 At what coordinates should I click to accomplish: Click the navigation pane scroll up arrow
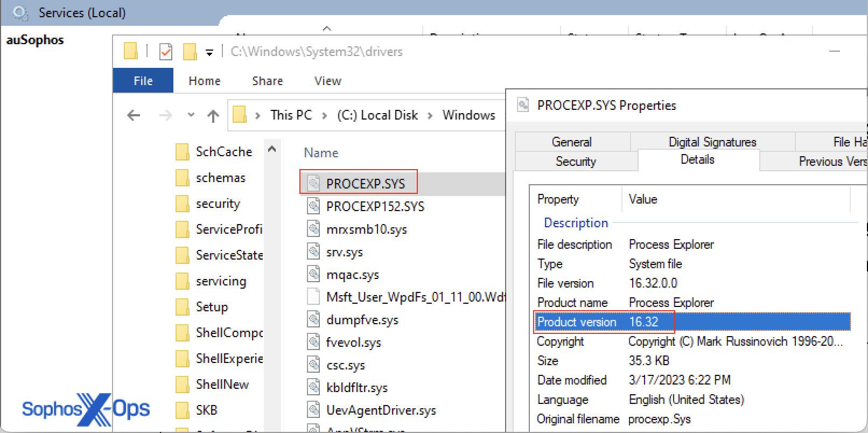[x=272, y=149]
